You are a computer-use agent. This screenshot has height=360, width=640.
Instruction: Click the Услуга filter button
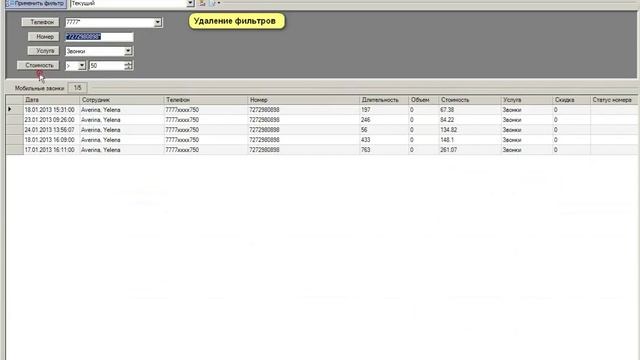(44, 51)
